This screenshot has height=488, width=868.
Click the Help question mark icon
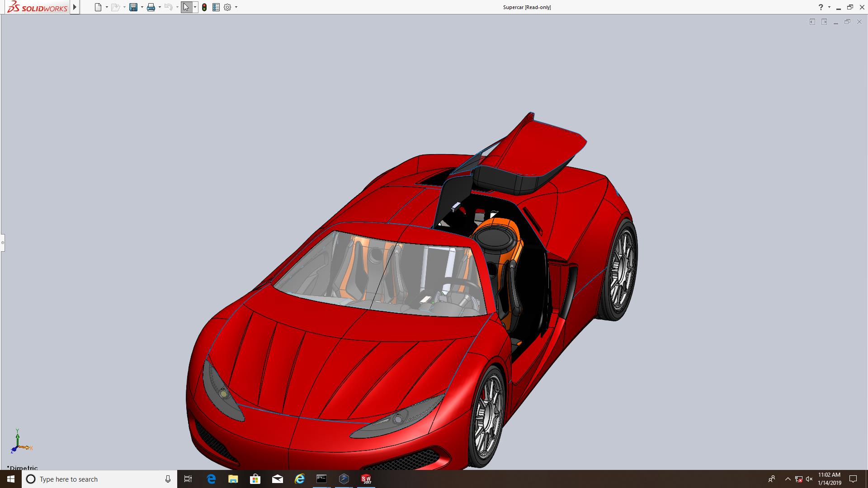point(821,7)
